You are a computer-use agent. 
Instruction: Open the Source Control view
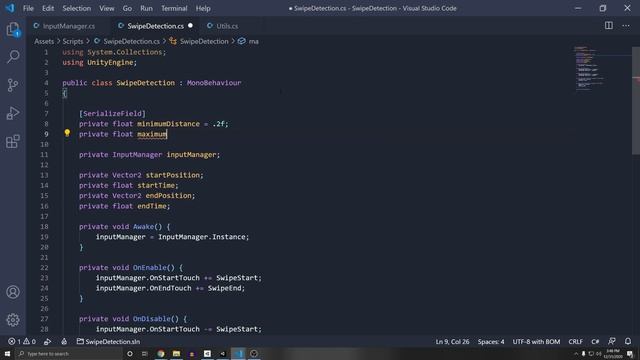[13, 85]
